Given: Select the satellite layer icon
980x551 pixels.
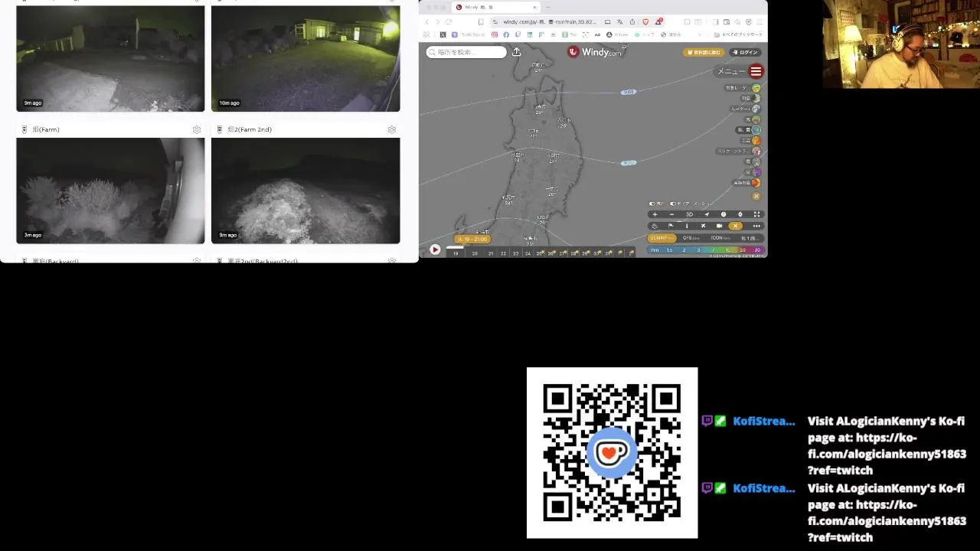Looking at the screenshot, I should point(756,98).
